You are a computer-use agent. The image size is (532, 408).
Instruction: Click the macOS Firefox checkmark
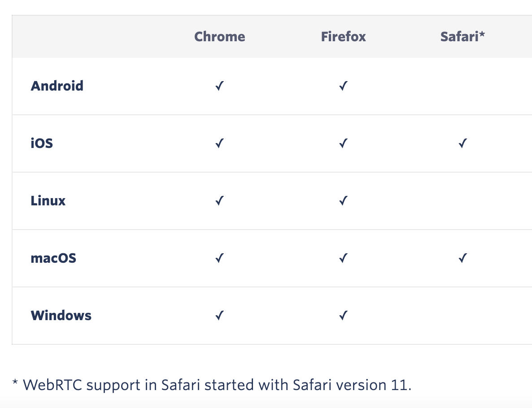point(343,258)
